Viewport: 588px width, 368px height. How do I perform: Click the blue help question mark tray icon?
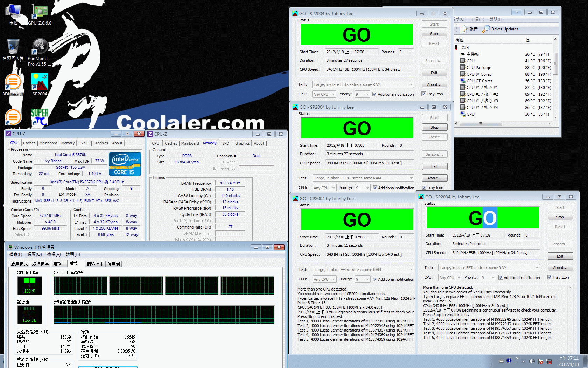(509, 360)
